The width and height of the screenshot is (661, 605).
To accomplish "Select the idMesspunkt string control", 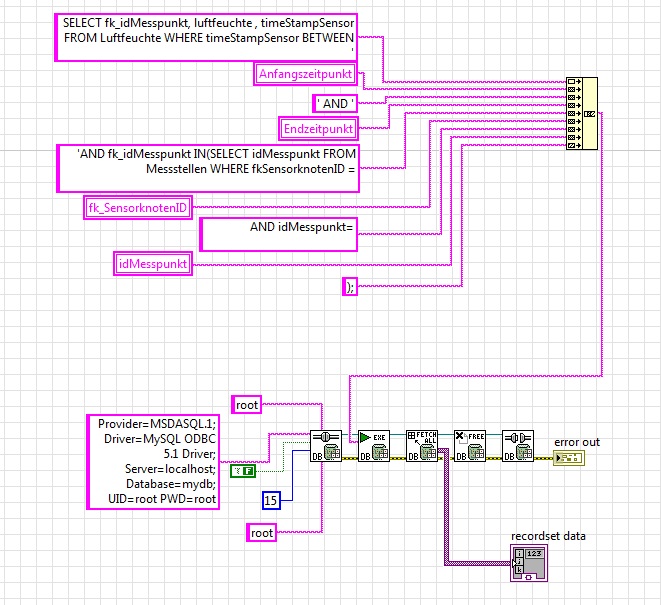I will coord(153,264).
